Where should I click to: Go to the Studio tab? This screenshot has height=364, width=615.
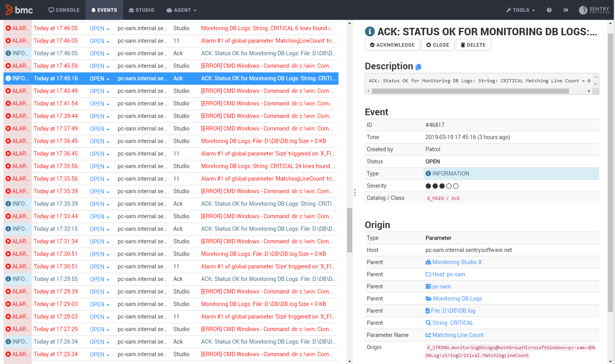pos(142,10)
